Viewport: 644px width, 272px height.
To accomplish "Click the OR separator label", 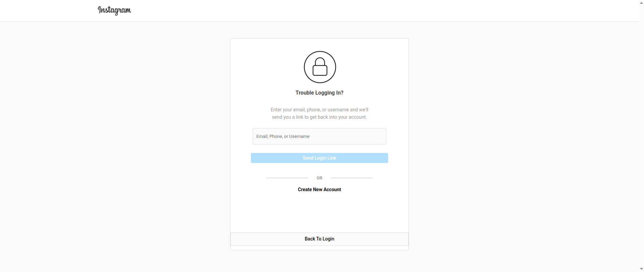I will pyautogui.click(x=319, y=178).
